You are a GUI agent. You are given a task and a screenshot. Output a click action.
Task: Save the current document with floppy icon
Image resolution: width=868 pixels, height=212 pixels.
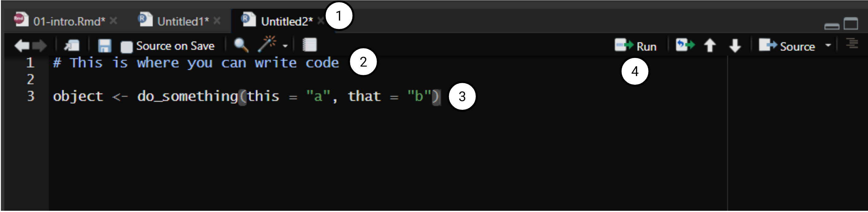104,46
